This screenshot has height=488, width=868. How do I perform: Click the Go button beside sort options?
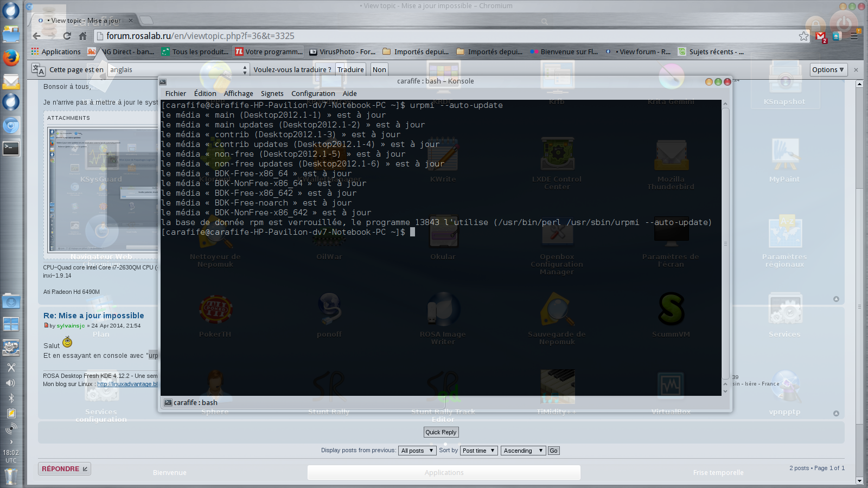pos(553,451)
